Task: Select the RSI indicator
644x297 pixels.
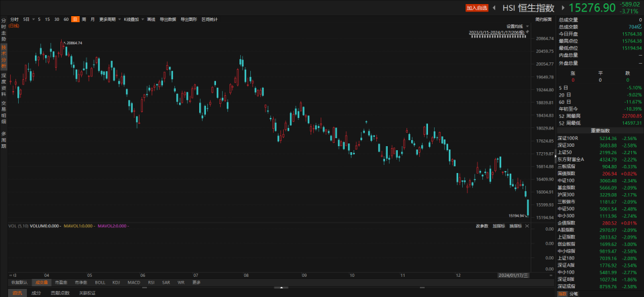Action: click(151, 282)
